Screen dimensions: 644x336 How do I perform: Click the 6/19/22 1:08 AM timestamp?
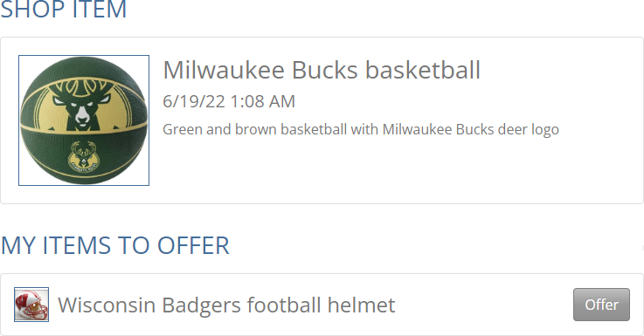[x=229, y=101]
